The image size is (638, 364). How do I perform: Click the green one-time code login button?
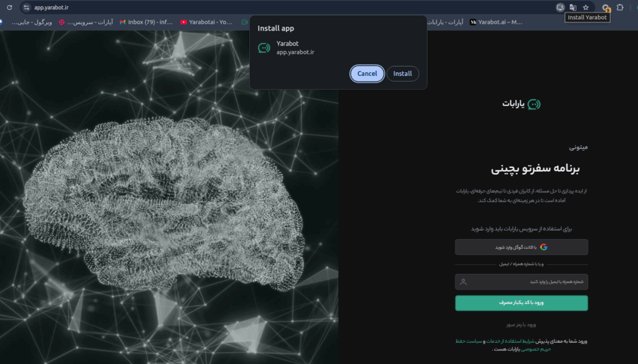[521, 302]
